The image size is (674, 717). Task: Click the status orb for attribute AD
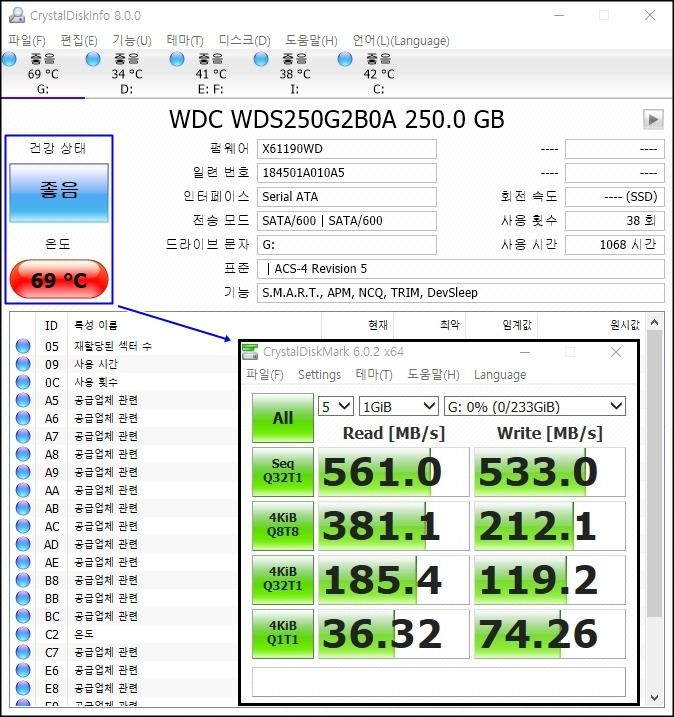(x=23, y=544)
